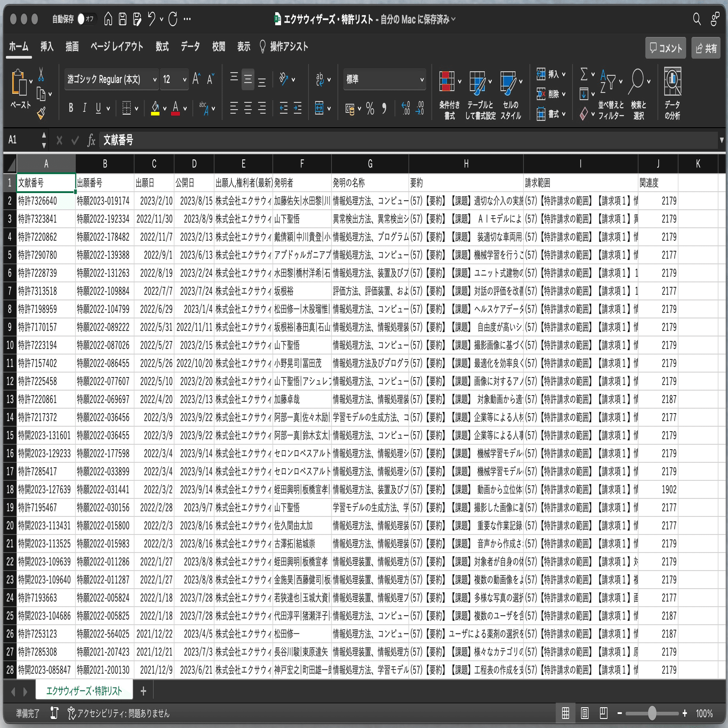Viewport: 728px width, 728px height.
Task: Open the Insert (挿入) ribbon tab
Action: tap(47, 46)
